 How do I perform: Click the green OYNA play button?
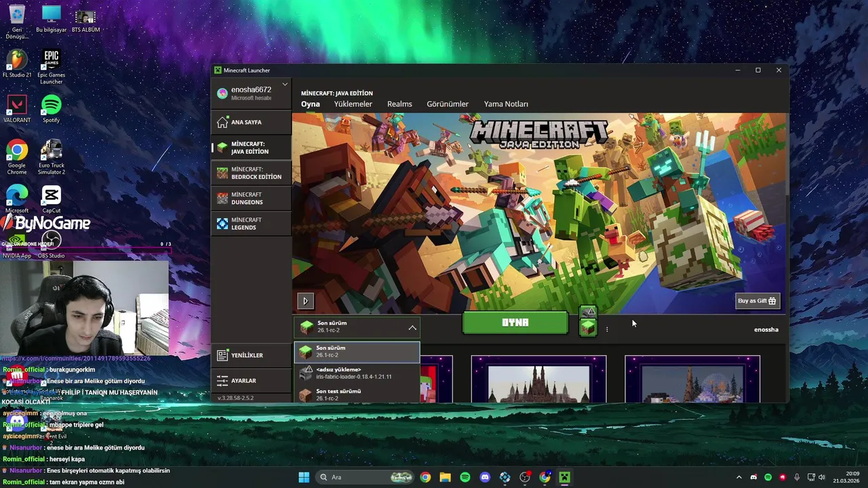pos(515,323)
